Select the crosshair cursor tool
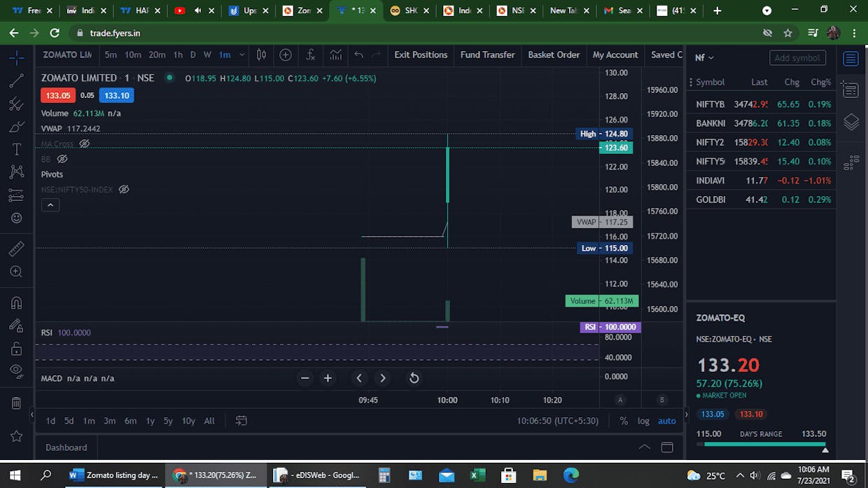Image resolution: width=868 pixels, height=488 pixels. 17,57
